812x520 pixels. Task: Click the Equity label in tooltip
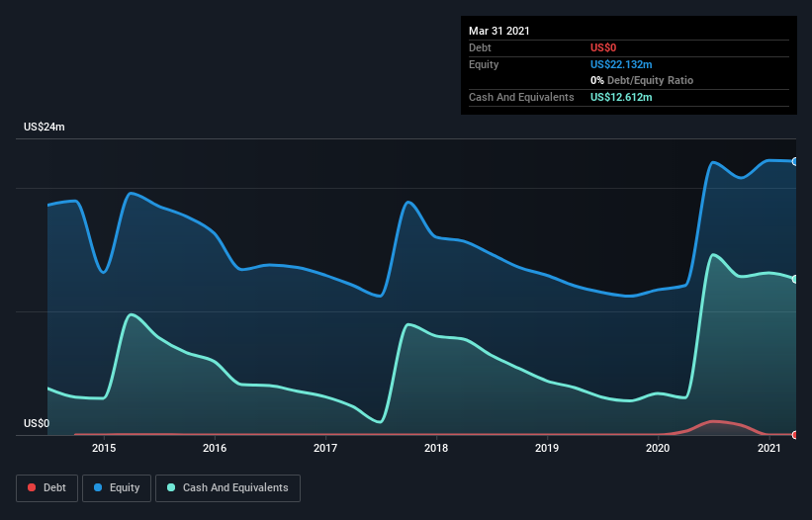tap(484, 64)
